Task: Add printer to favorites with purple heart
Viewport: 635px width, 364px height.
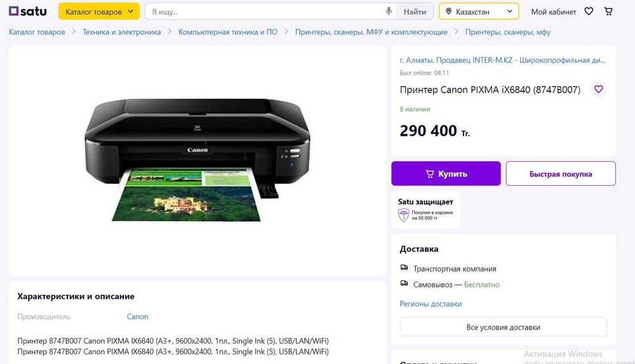Action: (599, 89)
